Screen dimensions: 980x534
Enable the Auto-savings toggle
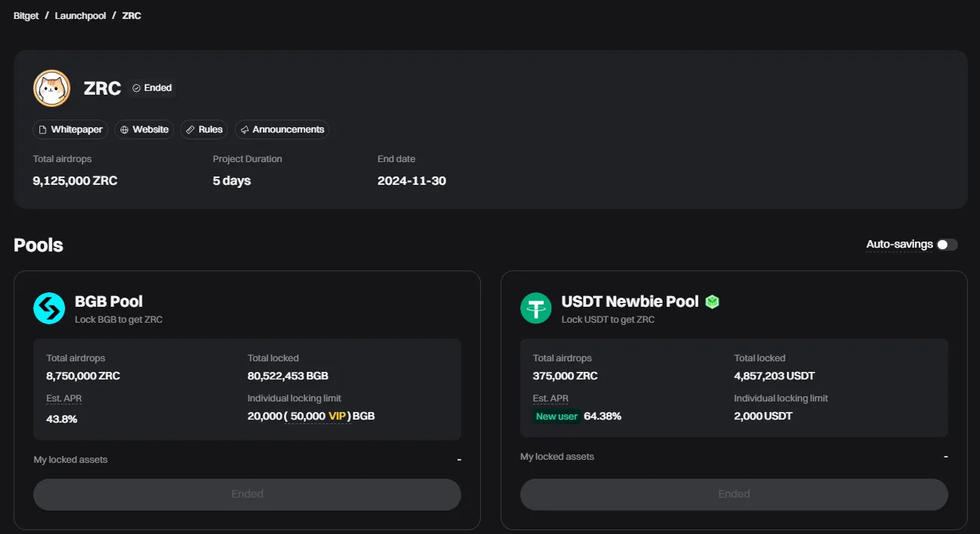pyautogui.click(x=946, y=244)
